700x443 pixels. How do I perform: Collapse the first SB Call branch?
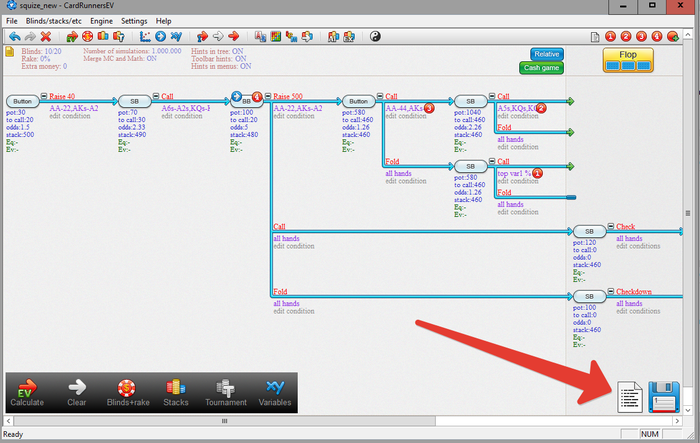[x=156, y=96]
